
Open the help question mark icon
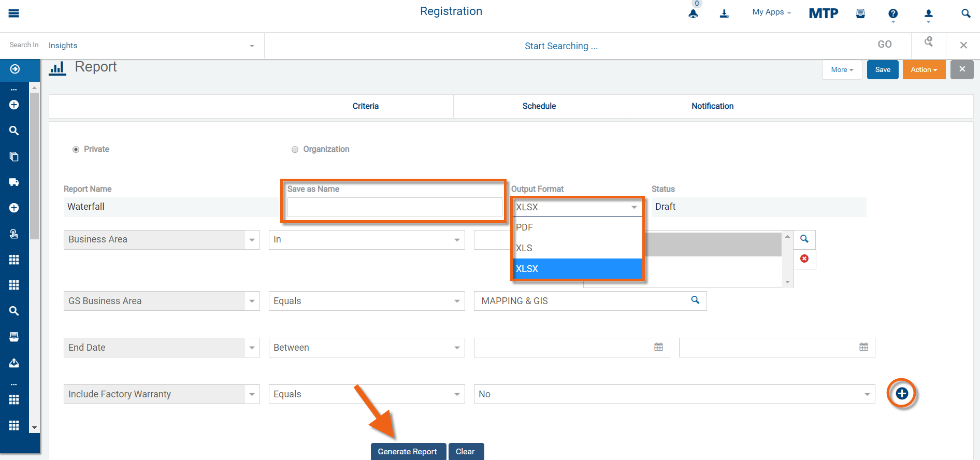tap(893, 14)
